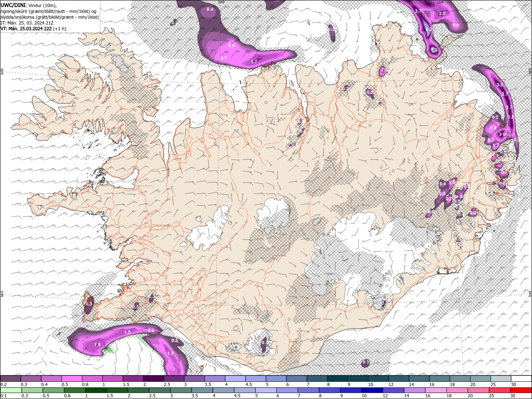The image size is (532, 399).
Task: Click the '3.0' value on the east coast
Action: coord(502,134)
